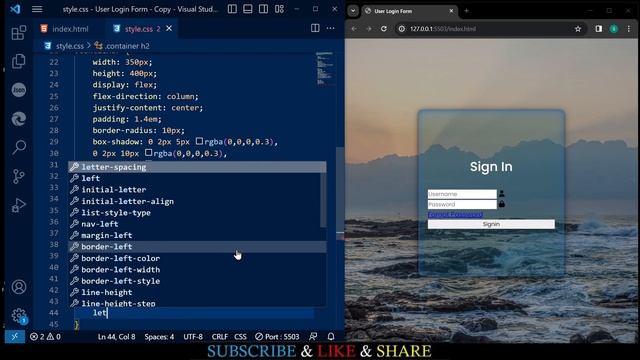Toggle the secondary side bar layout
The image size is (640, 360).
tap(263, 9)
